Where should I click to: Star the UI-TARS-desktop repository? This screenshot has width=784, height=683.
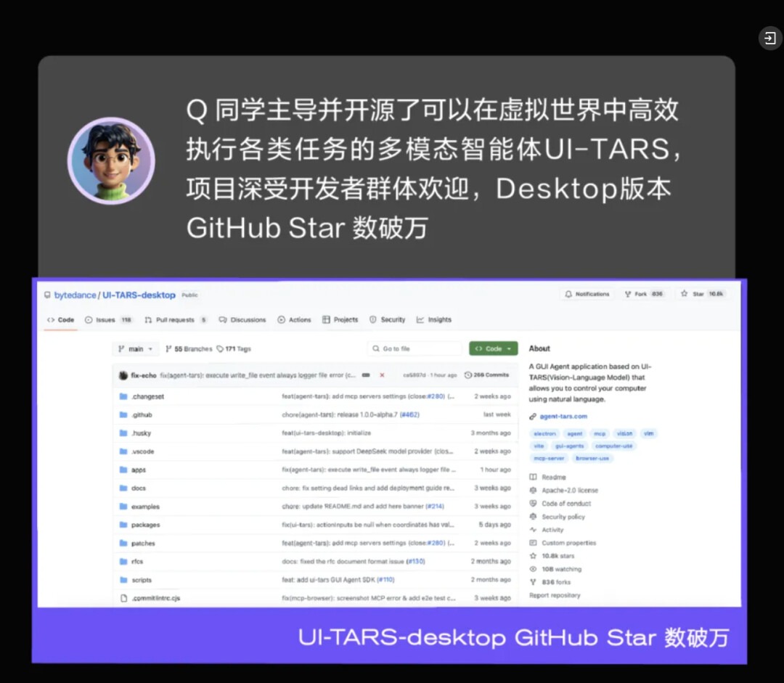click(x=701, y=294)
